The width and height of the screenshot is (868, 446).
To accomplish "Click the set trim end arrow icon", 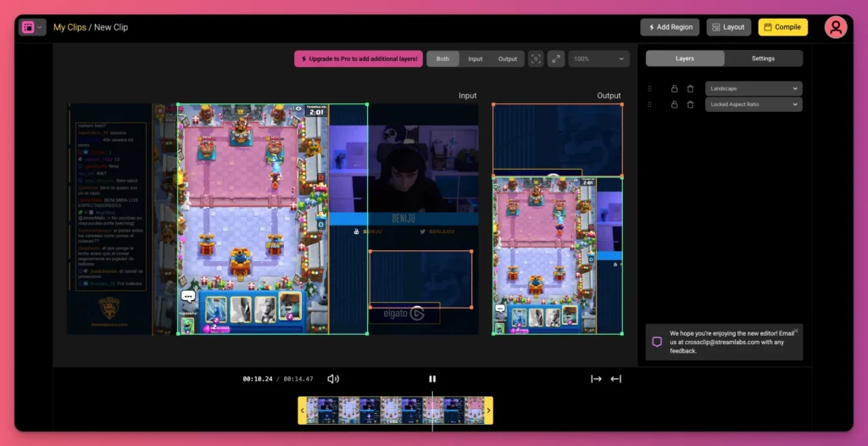I will point(615,379).
